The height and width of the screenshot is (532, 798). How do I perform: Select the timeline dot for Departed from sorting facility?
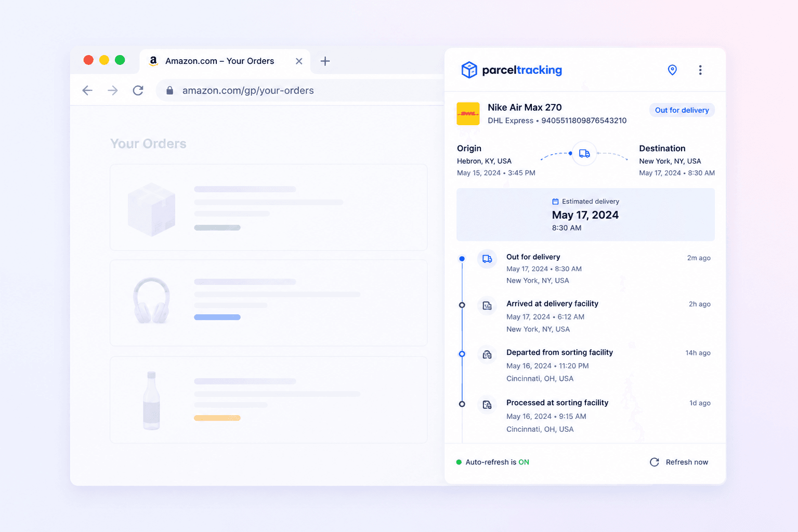(462, 354)
